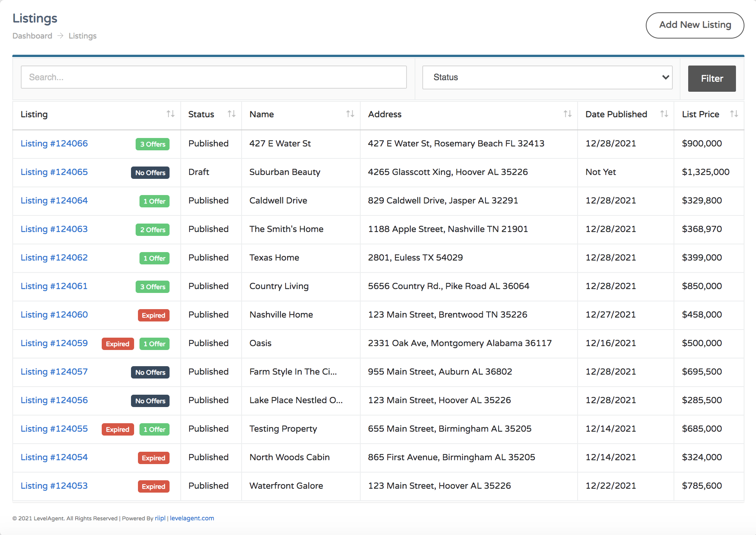Open Listing #124060
This screenshot has height=535, width=756.
click(54, 315)
